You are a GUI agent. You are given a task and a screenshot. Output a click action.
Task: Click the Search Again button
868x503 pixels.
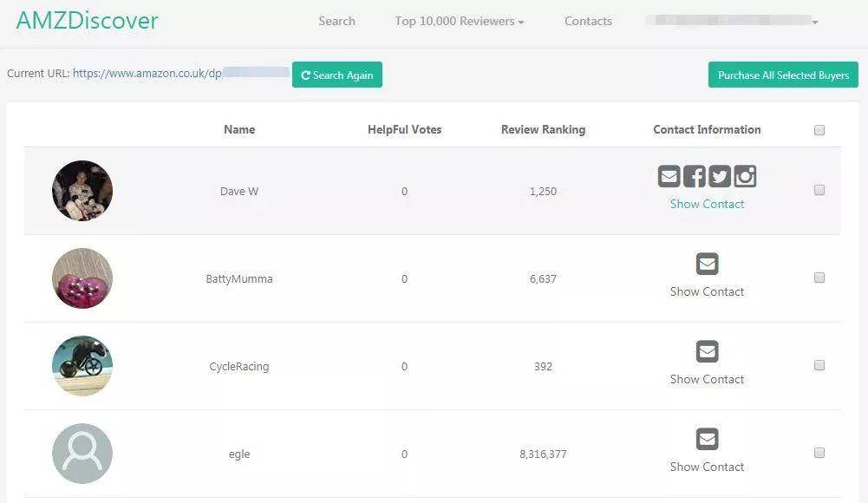click(x=337, y=75)
